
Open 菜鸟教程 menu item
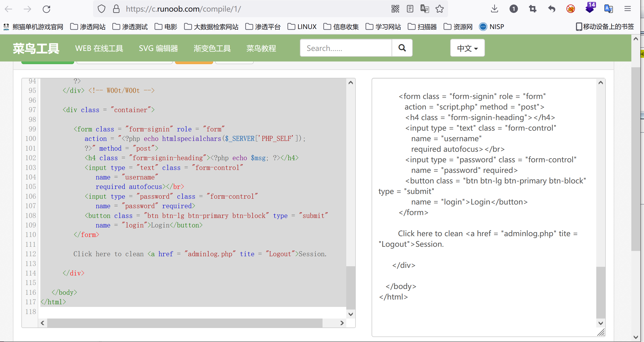click(261, 48)
